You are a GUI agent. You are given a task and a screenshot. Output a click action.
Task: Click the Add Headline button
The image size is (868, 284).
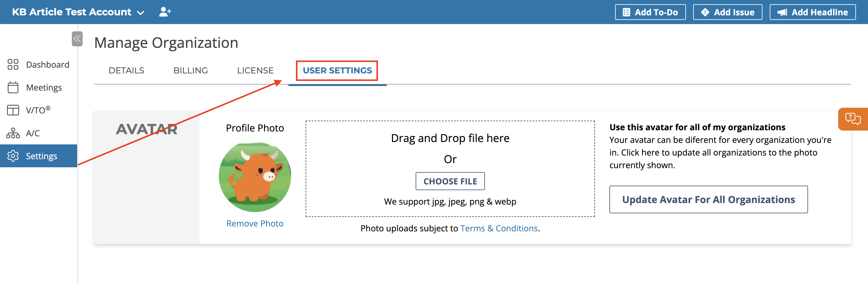[813, 12]
